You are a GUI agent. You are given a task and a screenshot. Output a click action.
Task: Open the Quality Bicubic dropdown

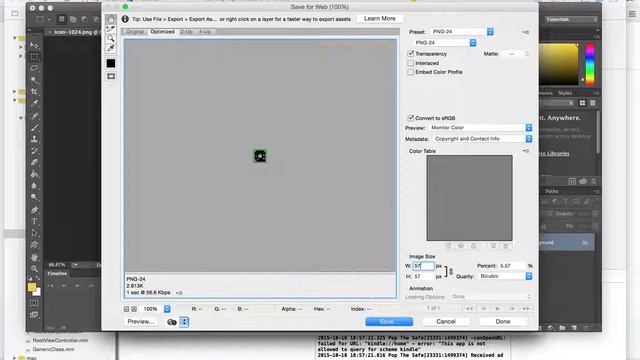coord(505,276)
